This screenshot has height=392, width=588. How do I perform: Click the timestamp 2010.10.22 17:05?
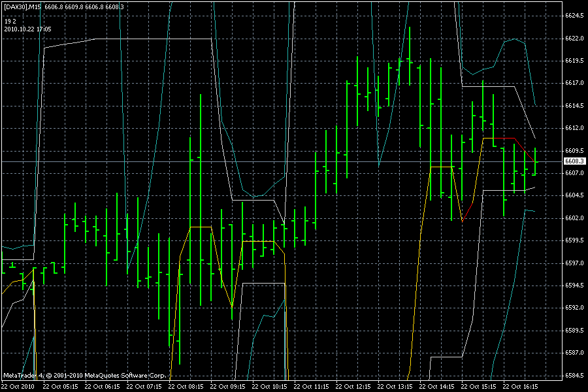click(27, 29)
